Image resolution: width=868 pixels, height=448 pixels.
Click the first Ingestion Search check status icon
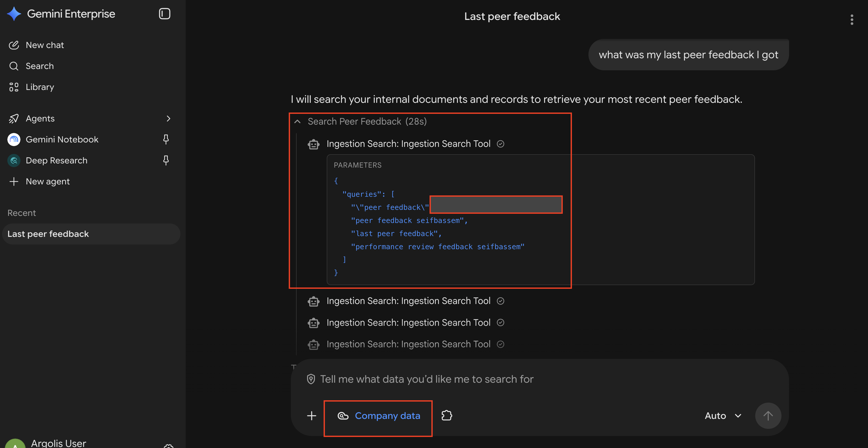pyautogui.click(x=500, y=144)
